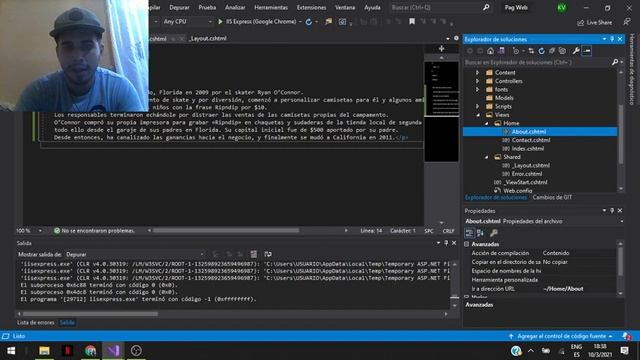The width and height of the screenshot is (640, 360).
Task: Open the Ayuda menu
Action: (x=372, y=7)
